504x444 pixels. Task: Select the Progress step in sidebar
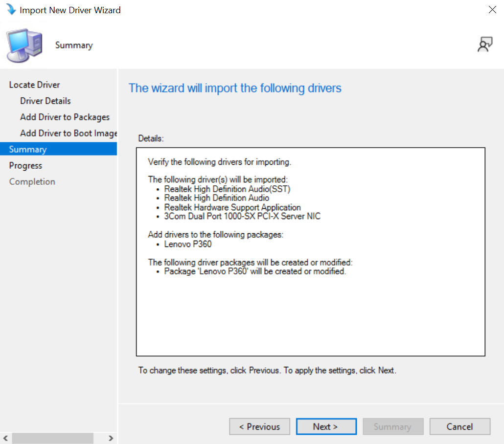pyautogui.click(x=26, y=165)
